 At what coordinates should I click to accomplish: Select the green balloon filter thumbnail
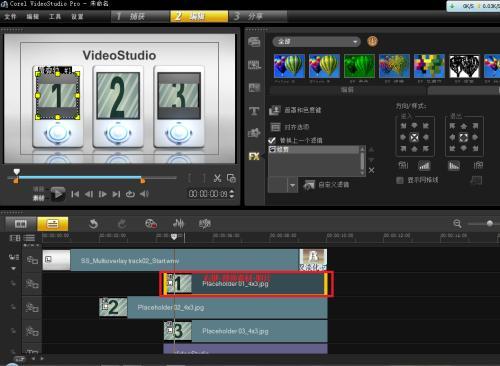[359, 66]
